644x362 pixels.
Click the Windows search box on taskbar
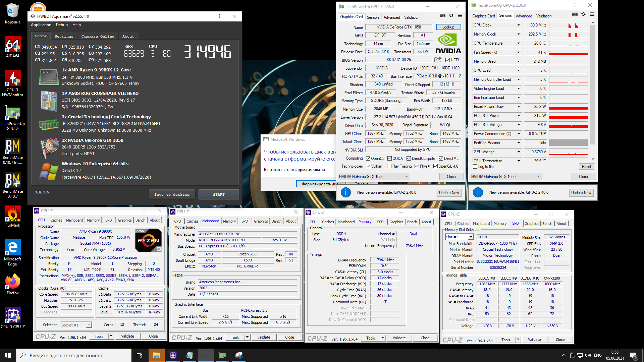[x=74, y=355]
